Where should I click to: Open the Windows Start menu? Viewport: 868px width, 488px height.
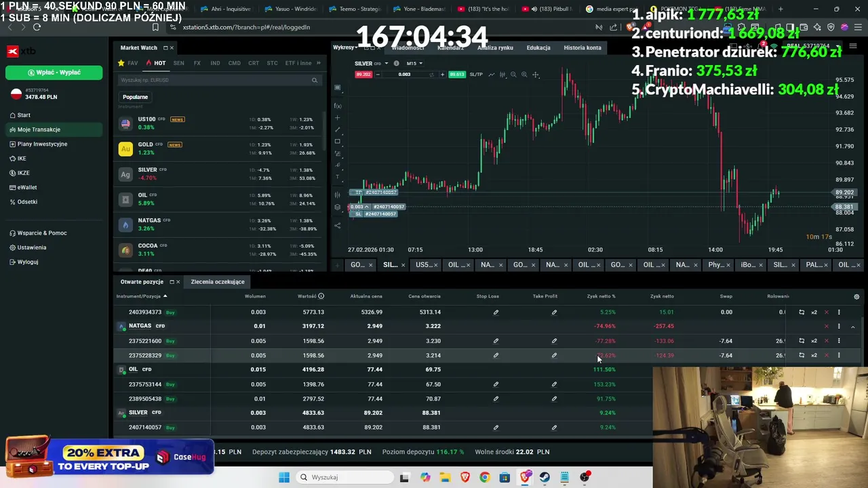pos(284,477)
